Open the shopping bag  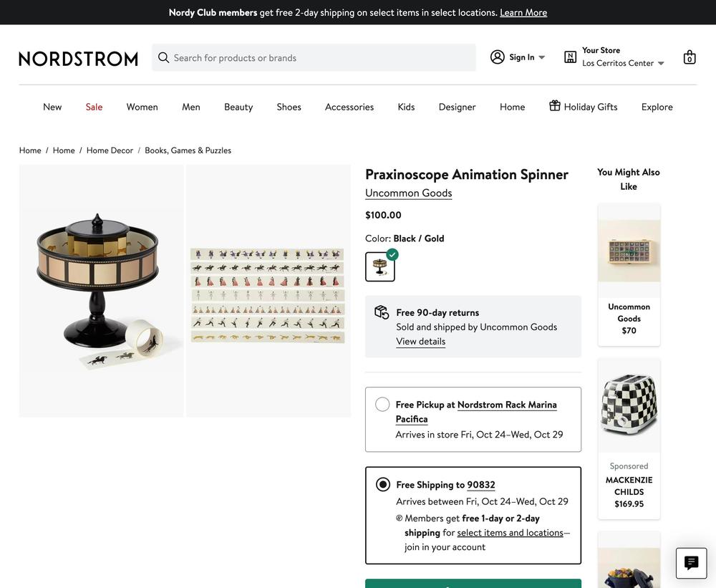point(690,57)
